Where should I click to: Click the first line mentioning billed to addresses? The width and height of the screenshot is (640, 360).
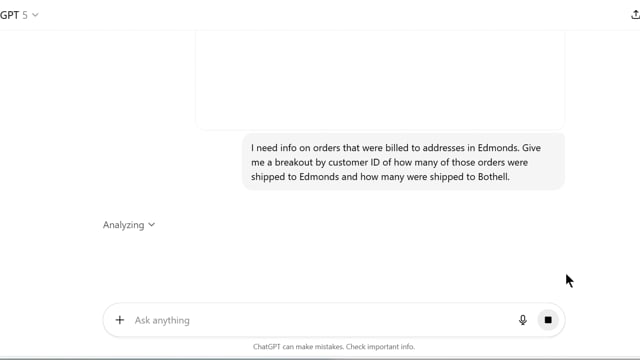pyautogui.click(x=396, y=148)
